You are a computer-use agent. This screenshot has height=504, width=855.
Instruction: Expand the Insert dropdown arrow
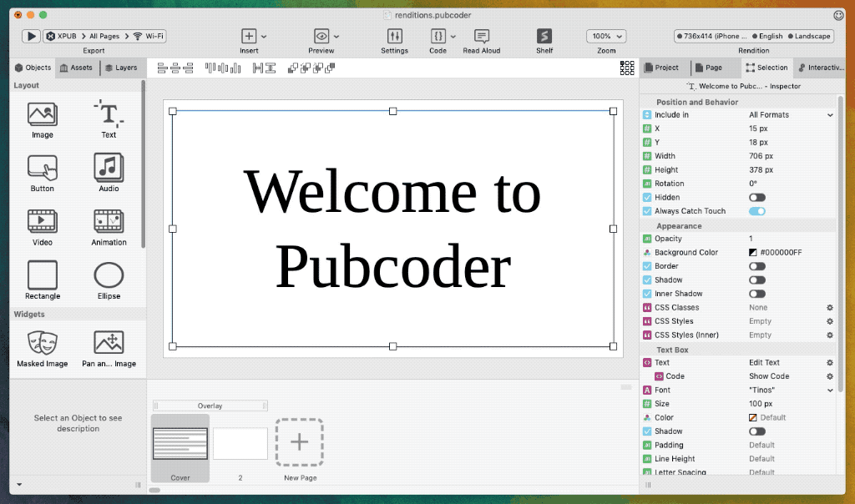pyautogui.click(x=264, y=37)
